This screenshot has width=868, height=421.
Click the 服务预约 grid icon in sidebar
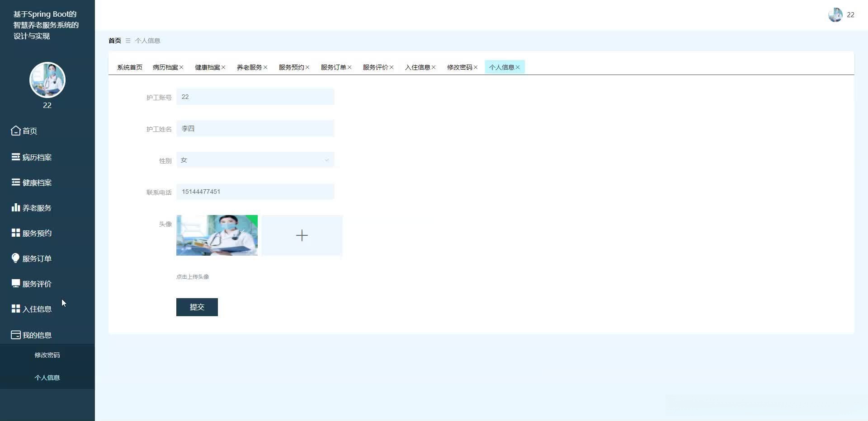(16, 233)
